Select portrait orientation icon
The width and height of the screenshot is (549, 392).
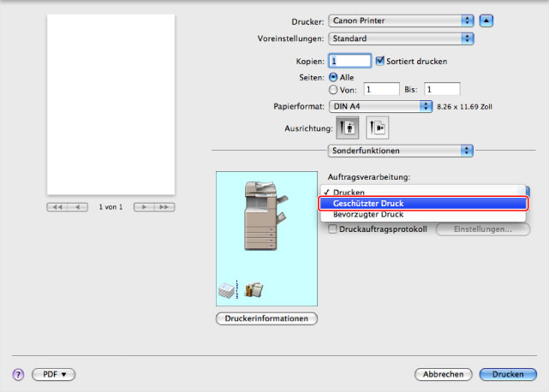[x=348, y=127]
